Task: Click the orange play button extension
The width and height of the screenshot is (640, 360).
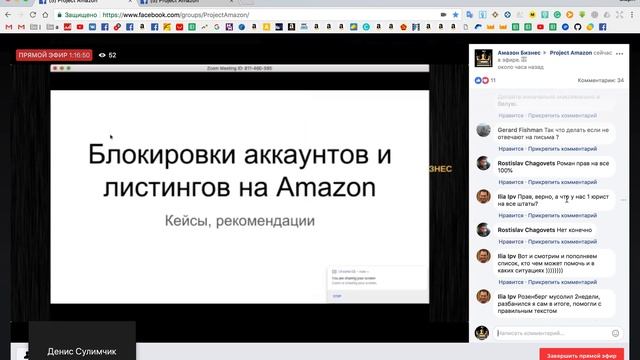Action: pyautogui.click(x=569, y=15)
